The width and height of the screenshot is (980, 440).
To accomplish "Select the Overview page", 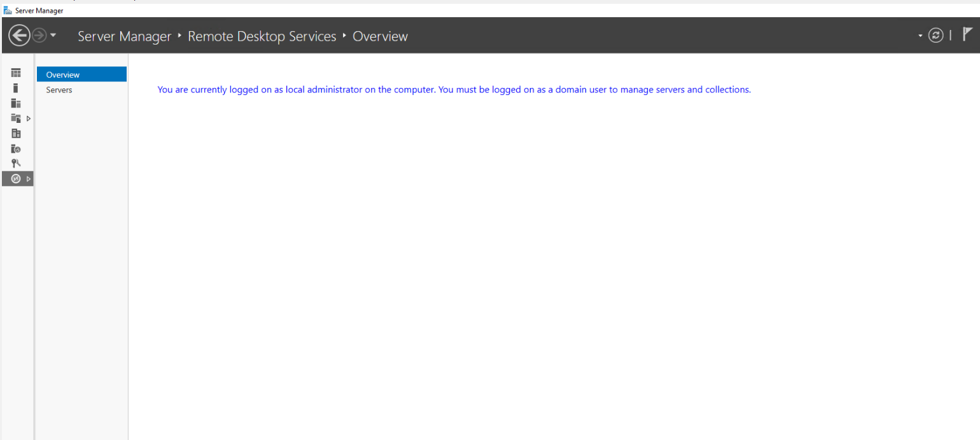I will (x=62, y=75).
